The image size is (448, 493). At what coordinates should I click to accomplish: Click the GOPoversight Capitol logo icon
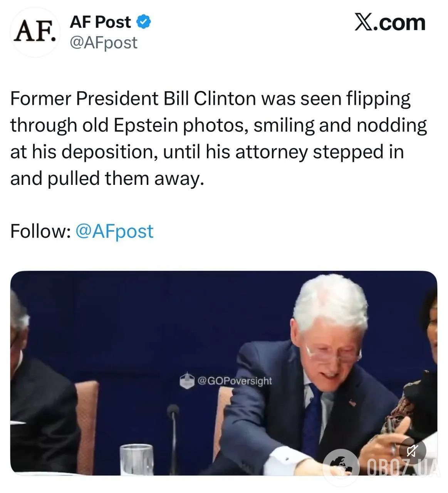click(x=187, y=380)
